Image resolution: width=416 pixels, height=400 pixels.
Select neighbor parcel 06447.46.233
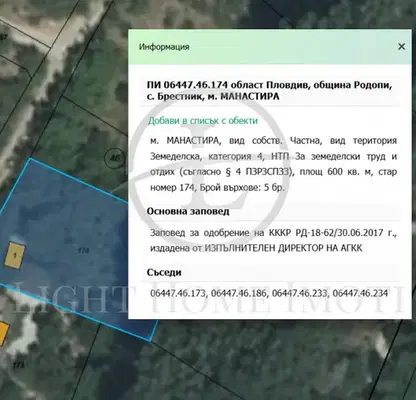(x=300, y=293)
